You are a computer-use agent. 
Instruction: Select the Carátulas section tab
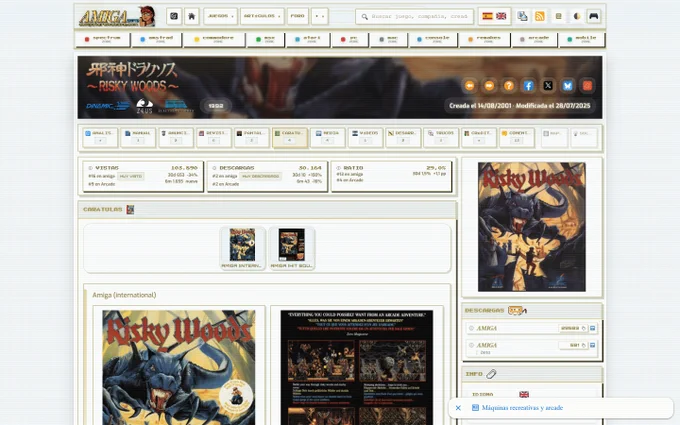(x=290, y=137)
